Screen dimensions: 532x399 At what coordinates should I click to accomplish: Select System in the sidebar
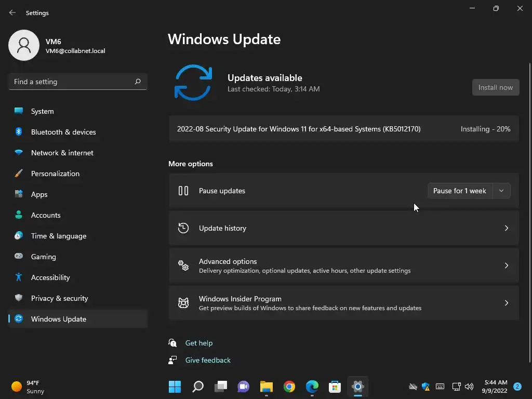tap(78, 111)
